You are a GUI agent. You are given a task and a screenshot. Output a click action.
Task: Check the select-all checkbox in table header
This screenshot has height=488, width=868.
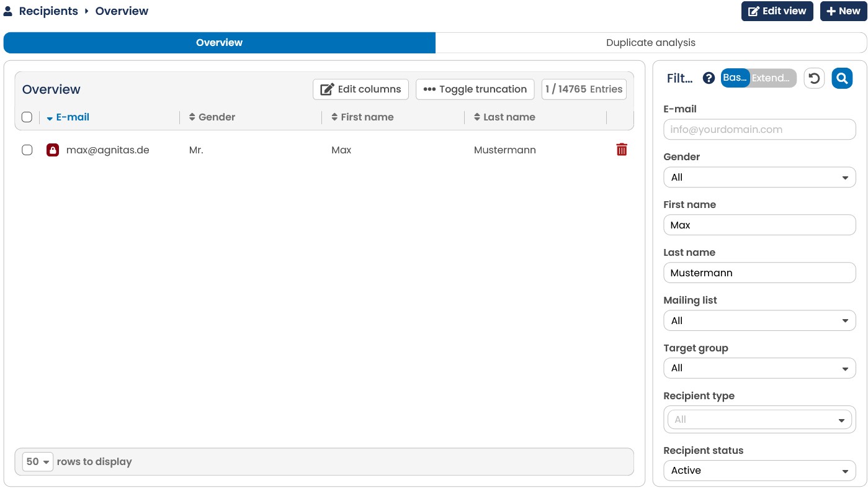pos(27,117)
